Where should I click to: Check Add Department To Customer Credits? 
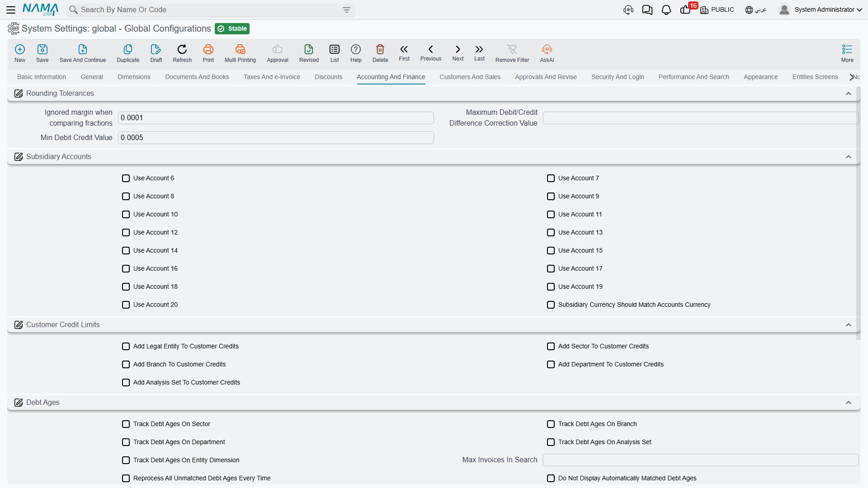pyautogui.click(x=551, y=365)
